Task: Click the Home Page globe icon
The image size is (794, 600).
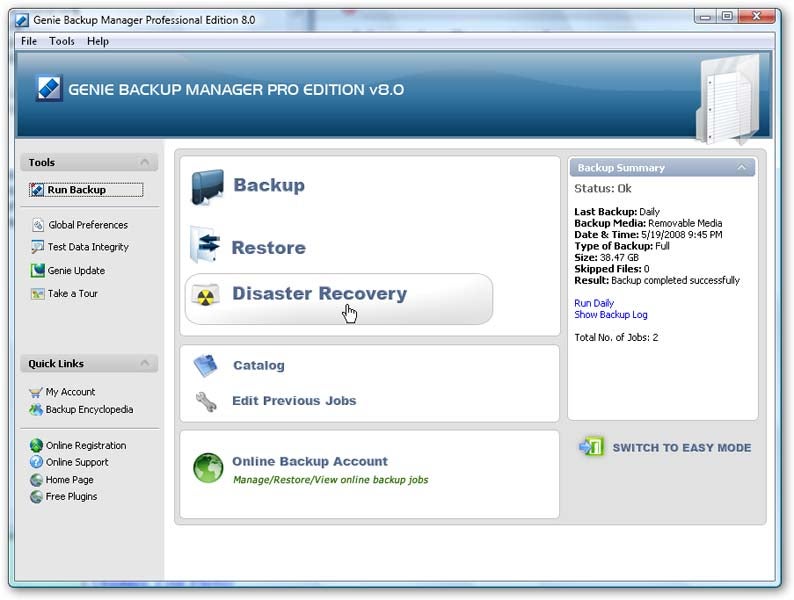Action: pyautogui.click(x=36, y=479)
